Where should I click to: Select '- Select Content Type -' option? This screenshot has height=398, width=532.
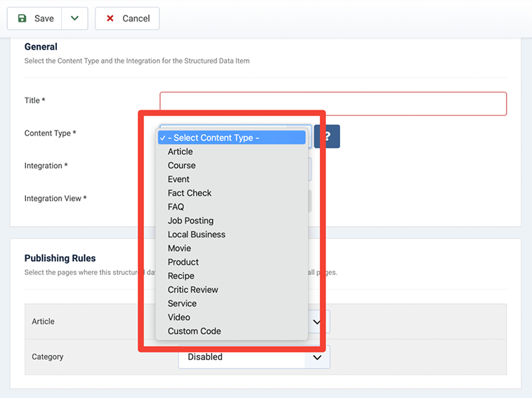232,138
